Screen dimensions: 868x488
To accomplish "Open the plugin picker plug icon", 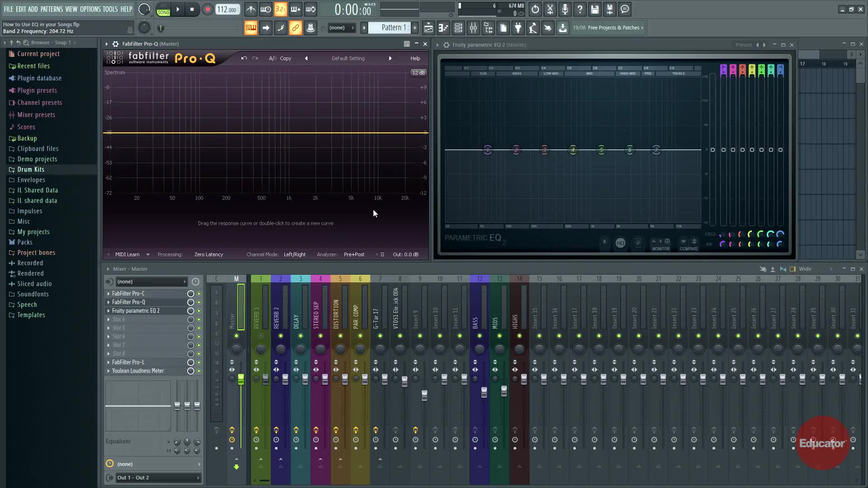I will pyautogui.click(x=518, y=28).
